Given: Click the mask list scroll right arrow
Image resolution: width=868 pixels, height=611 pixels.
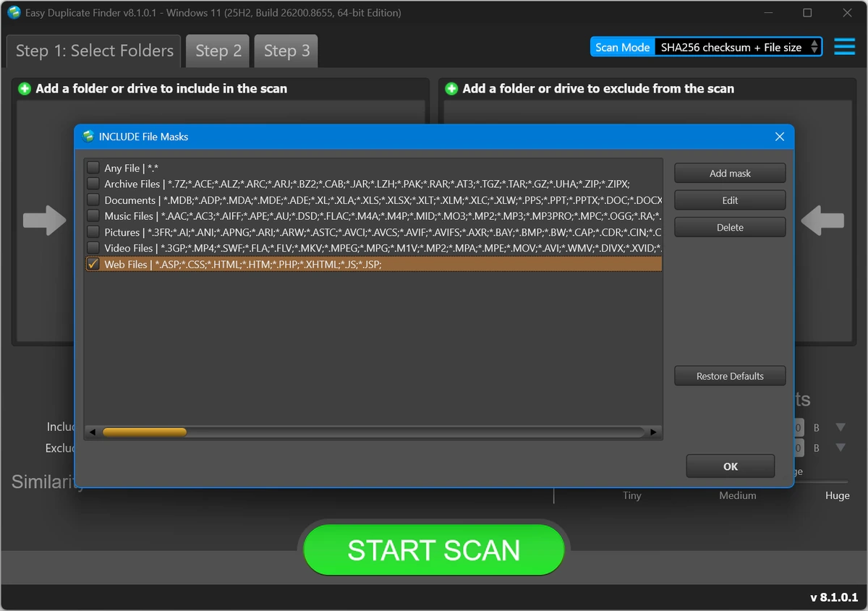Looking at the screenshot, I should point(654,432).
